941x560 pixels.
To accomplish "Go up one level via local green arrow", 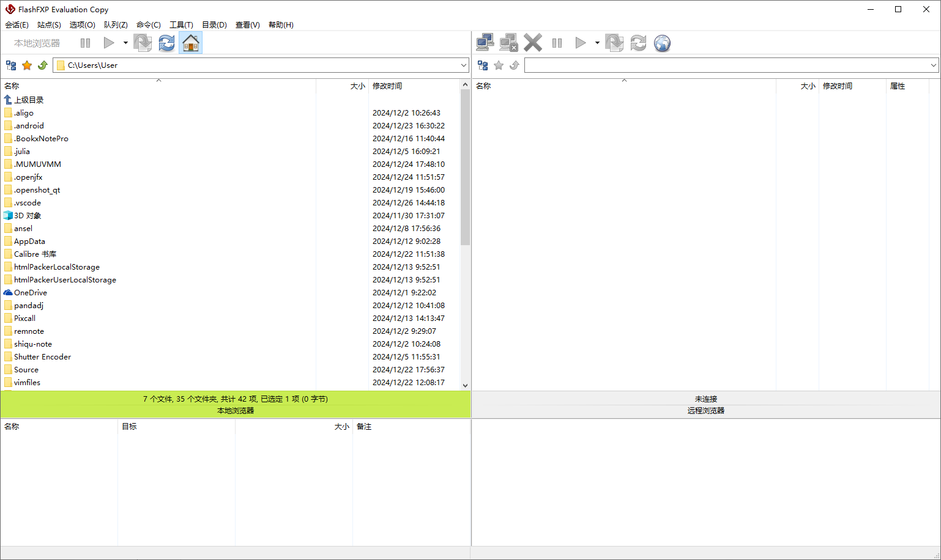I will point(43,65).
